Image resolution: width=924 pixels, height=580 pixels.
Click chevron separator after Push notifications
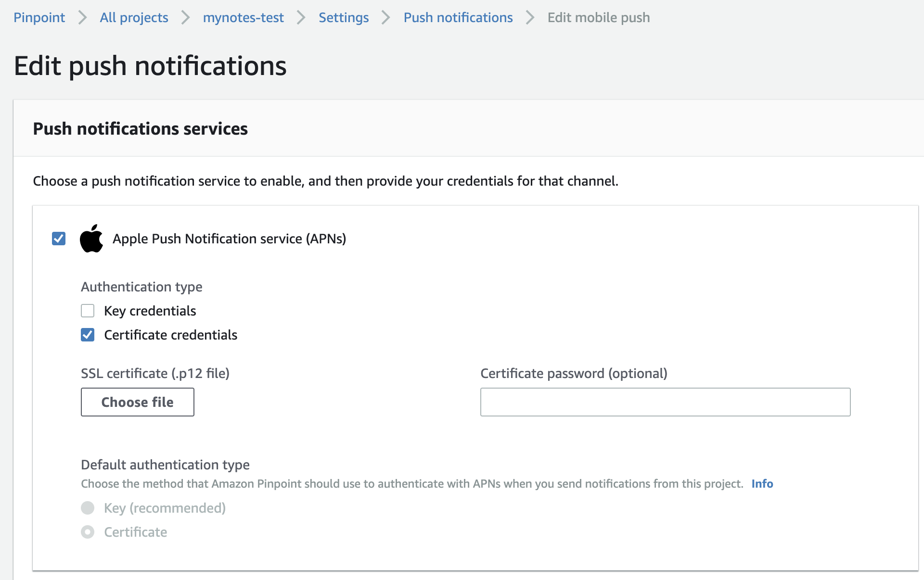point(530,18)
